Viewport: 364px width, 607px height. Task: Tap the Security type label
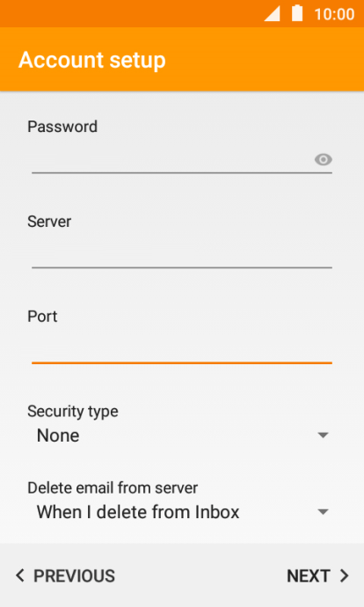[x=73, y=412]
